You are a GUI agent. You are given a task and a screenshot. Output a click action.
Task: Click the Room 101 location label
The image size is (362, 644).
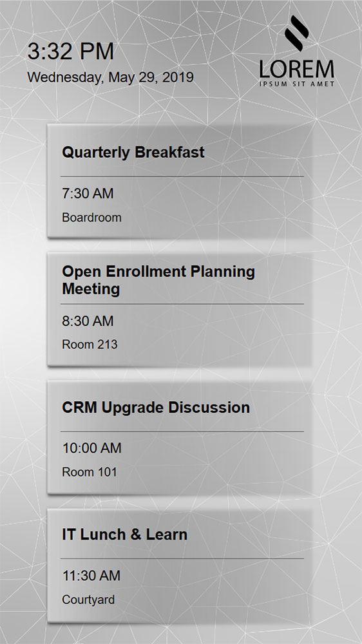[x=90, y=472]
